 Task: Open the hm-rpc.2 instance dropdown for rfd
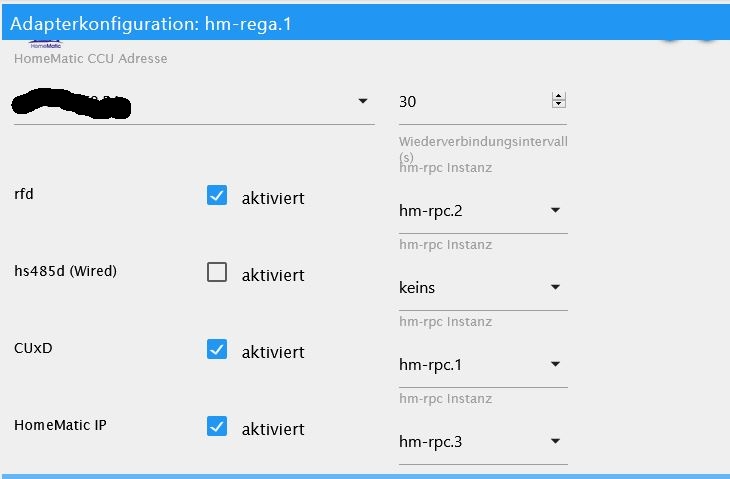click(555, 211)
